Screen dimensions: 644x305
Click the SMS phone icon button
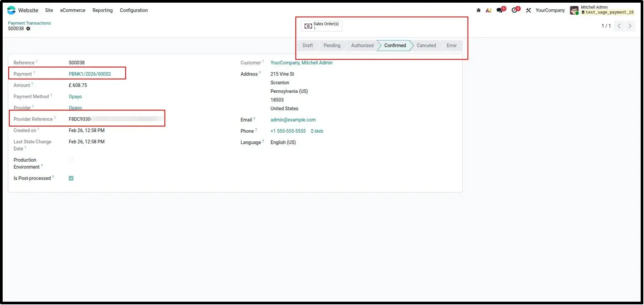point(317,131)
